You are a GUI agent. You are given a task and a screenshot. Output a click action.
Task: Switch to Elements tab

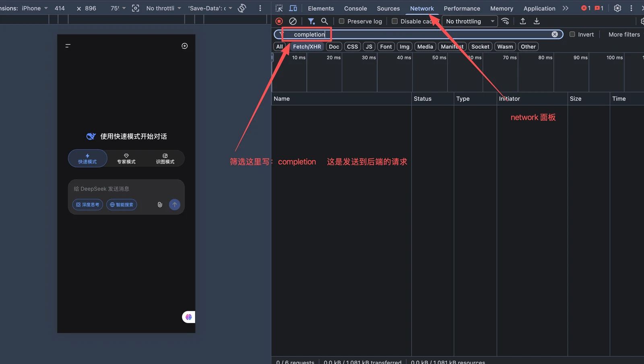pyautogui.click(x=321, y=8)
